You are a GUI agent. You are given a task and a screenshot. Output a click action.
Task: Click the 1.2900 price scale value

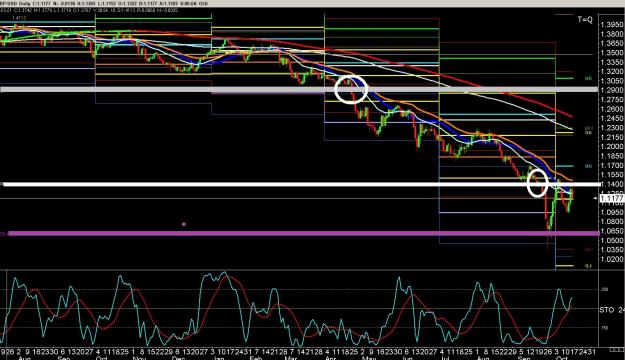(x=612, y=90)
